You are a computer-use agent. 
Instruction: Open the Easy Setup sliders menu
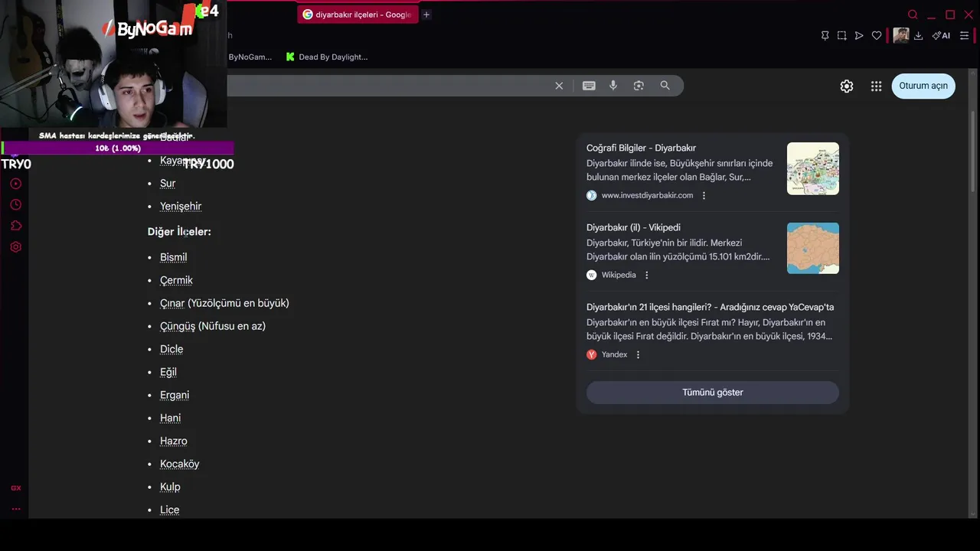point(965,35)
